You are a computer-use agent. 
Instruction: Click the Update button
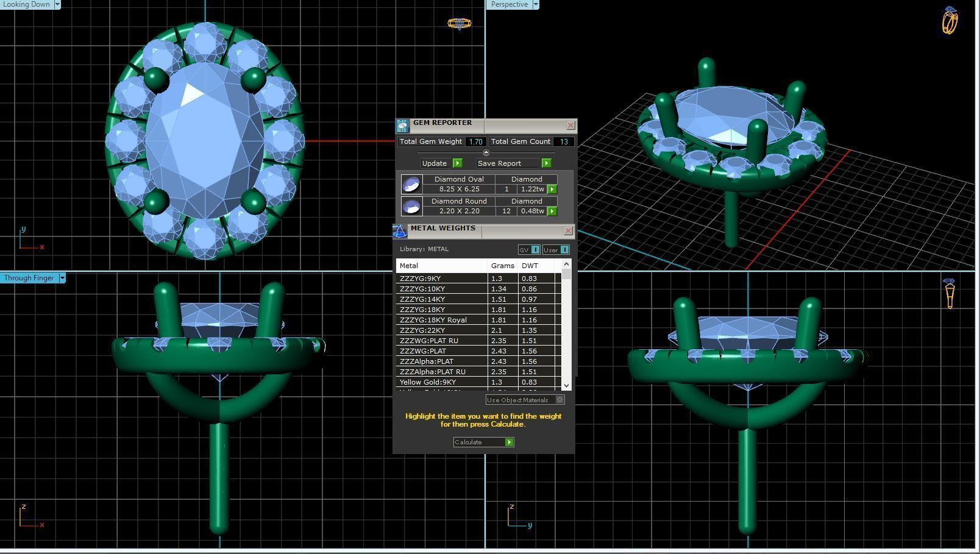click(437, 163)
